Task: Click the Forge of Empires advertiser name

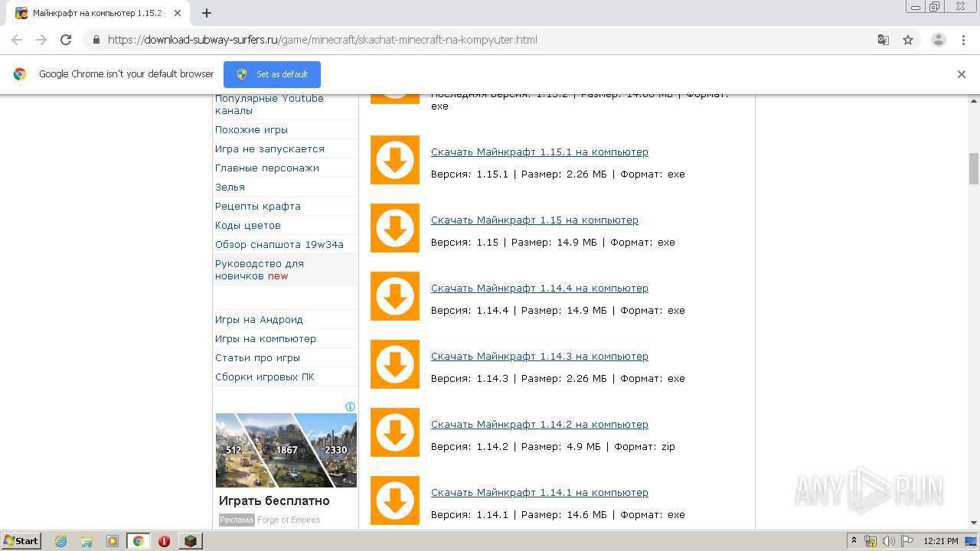Action: [289, 520]
